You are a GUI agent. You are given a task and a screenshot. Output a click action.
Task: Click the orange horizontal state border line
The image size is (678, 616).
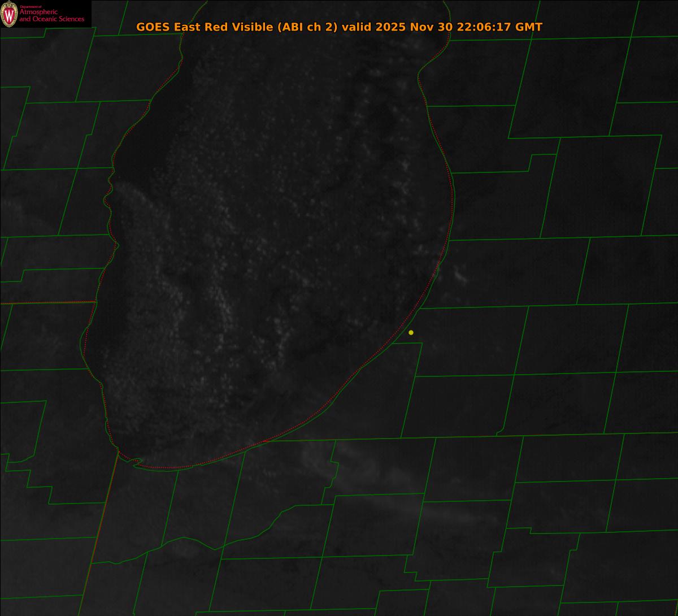(45, 303)
